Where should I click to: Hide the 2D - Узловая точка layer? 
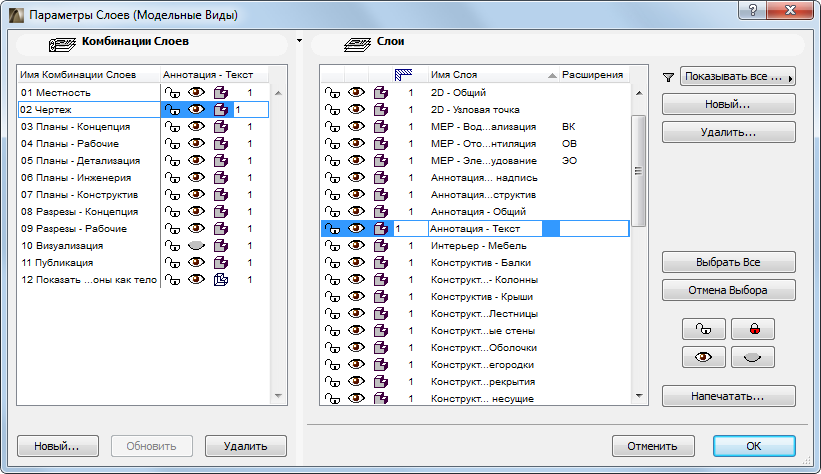pos(357,109)
